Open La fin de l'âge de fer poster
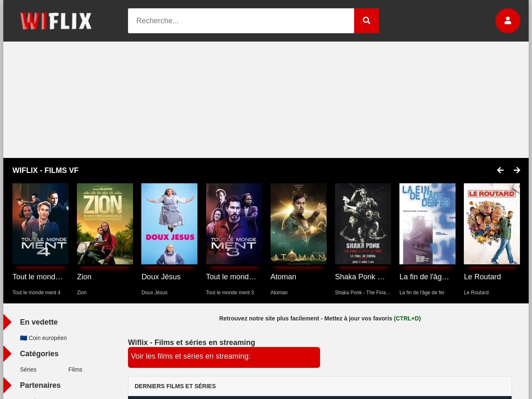The width and height of the screenshot is (532, 399). 427,224
